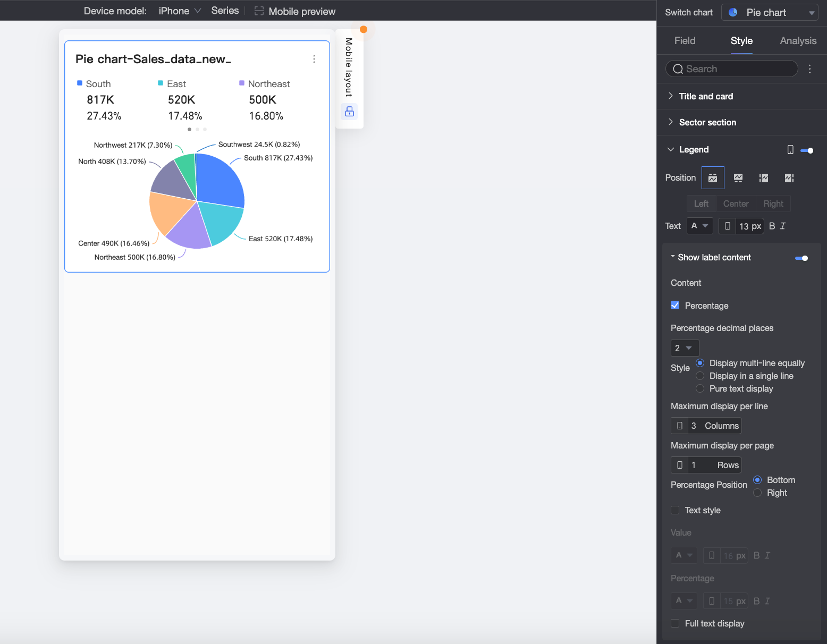
Task: Set legend position to left
Action: [764, 178]
